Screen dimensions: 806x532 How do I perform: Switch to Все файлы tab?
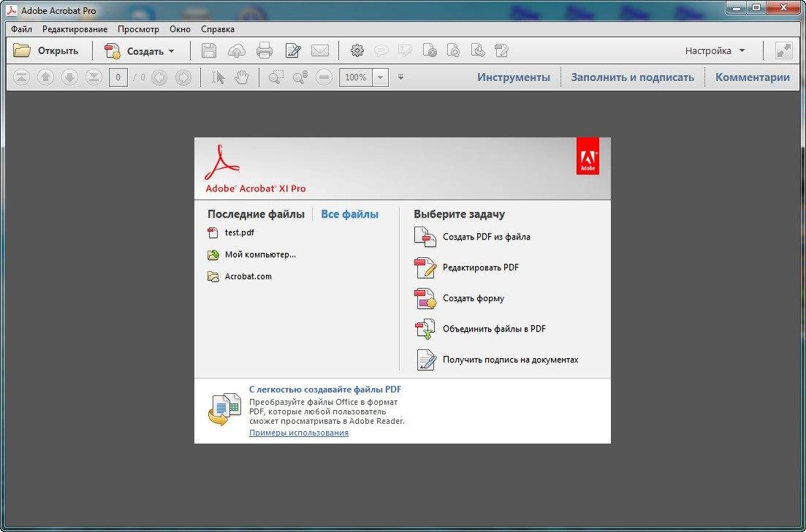(349, 214)
